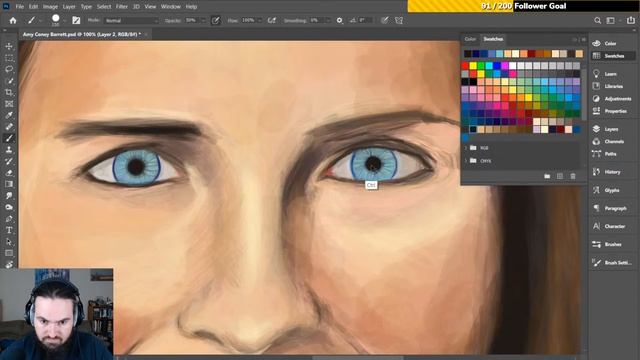The height and width of the screenshot is (360, 640).
Task: Select the Gradient tool
Action: (9, 184)
